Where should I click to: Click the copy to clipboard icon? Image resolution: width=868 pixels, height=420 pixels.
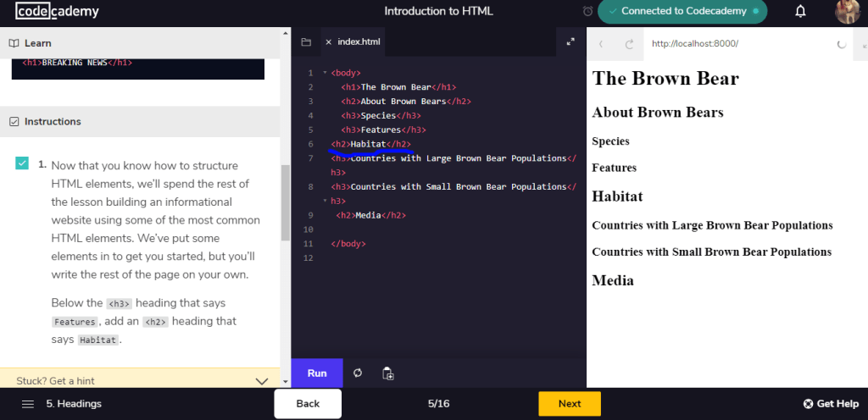click(x=387, y=373)
